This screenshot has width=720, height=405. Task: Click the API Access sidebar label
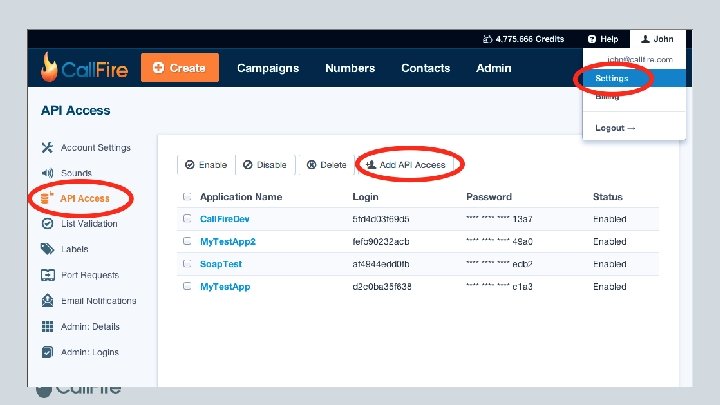tap(84, 198)
